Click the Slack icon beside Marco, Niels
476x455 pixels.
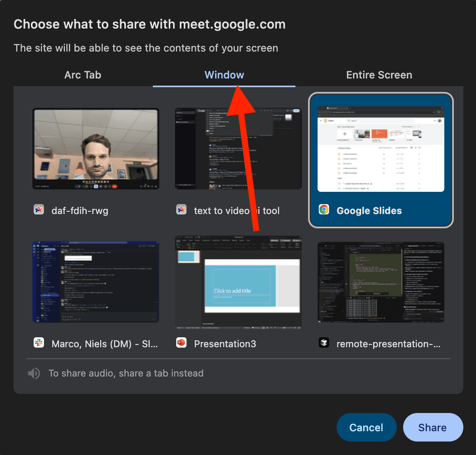point(39,343)
